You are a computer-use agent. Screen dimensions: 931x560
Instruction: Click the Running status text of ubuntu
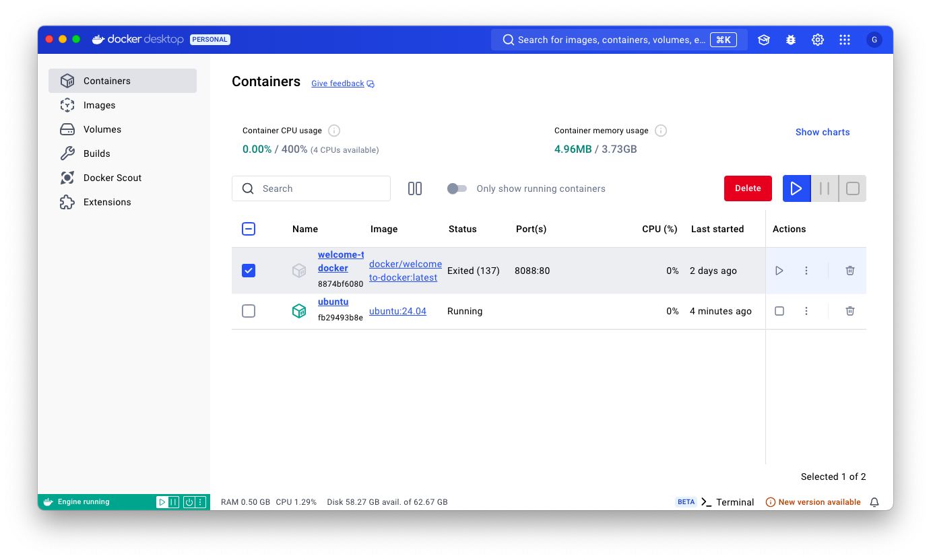[x=465, y=311]
